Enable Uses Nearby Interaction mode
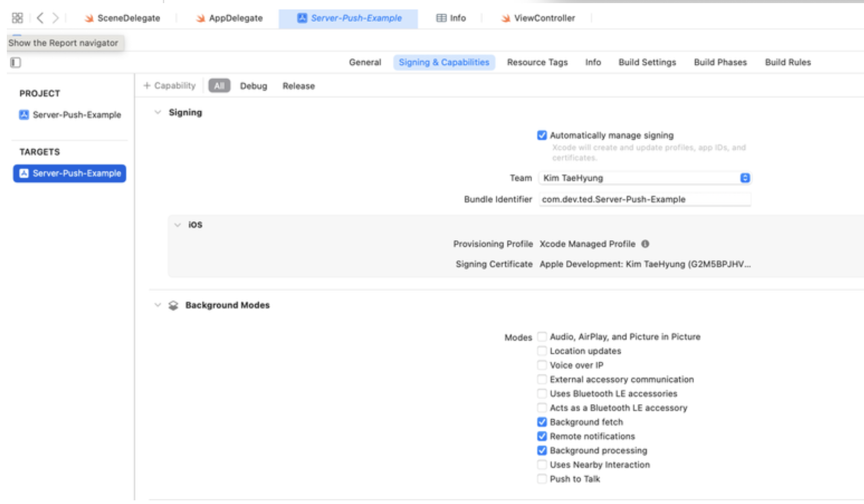 click(x=542, y=465)
